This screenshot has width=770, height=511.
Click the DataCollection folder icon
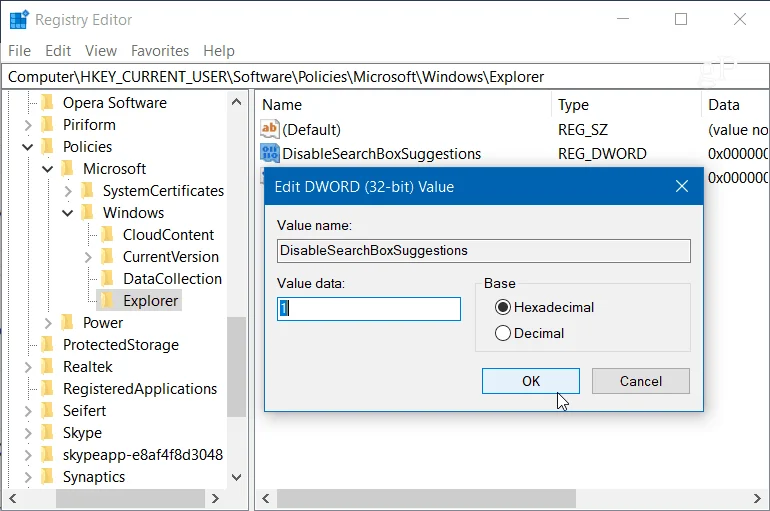point(107,278)
